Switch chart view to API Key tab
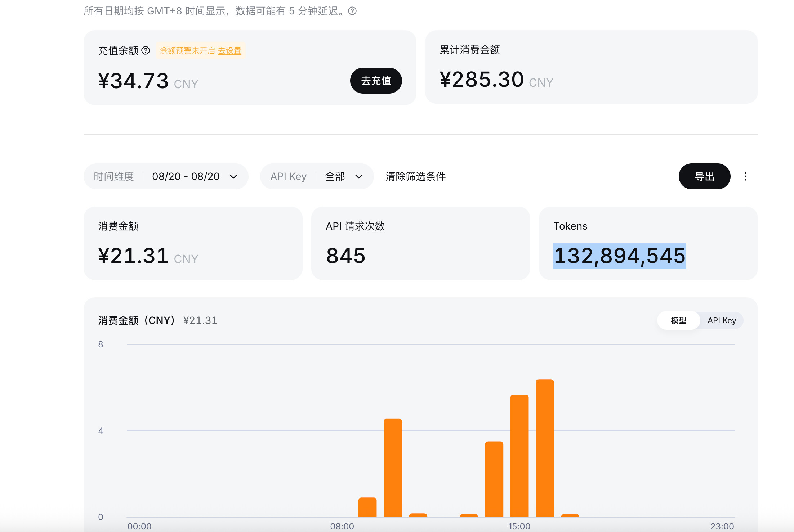The image size is (794, 532). pos(722,320)
